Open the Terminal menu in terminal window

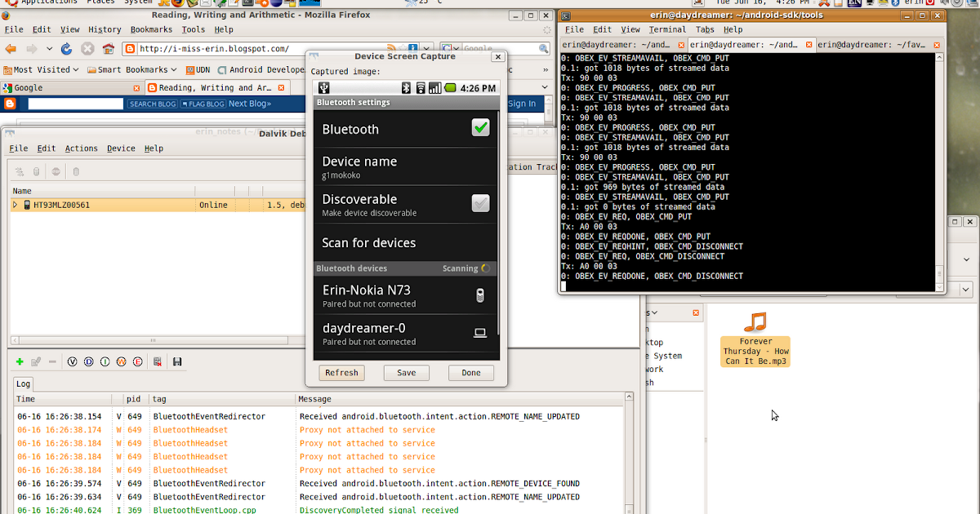pos(667,29)
